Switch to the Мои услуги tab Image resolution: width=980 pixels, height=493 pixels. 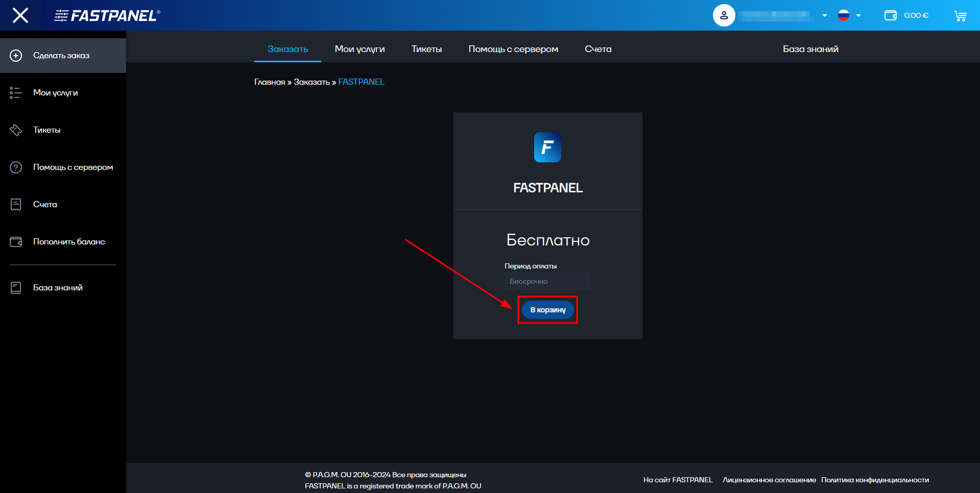click(x=360, y=49)
